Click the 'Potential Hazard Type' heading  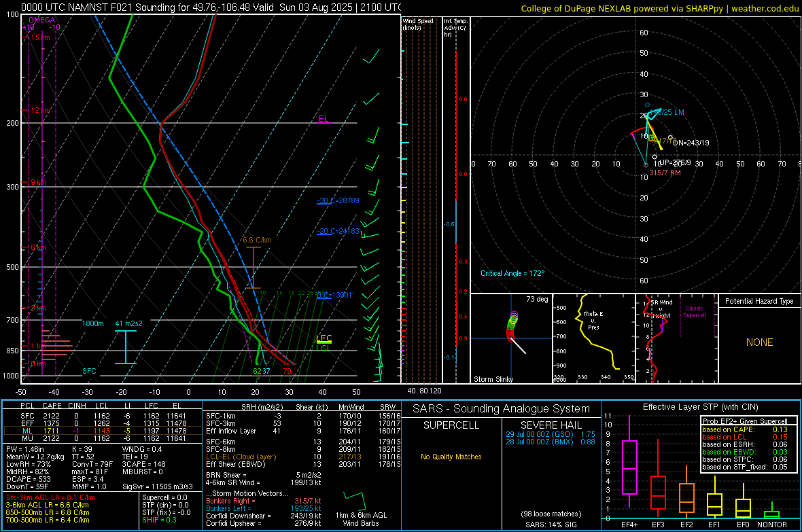coord(759,301)
